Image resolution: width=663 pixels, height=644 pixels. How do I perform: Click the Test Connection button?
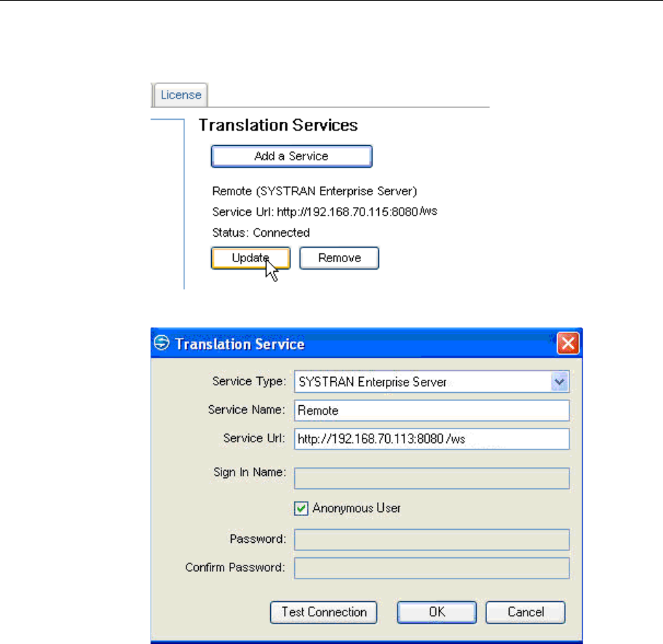[x=323, y=612]
